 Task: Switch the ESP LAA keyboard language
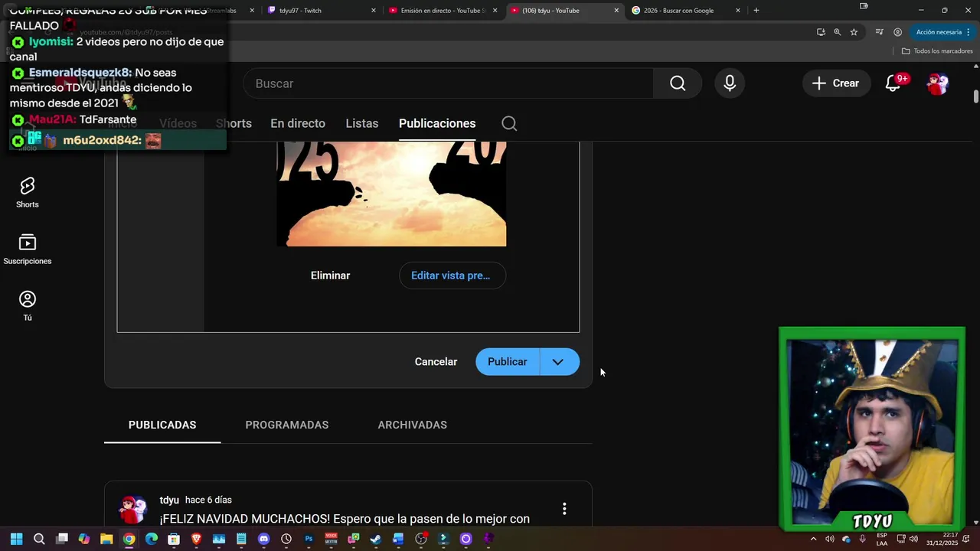[882, 539]
